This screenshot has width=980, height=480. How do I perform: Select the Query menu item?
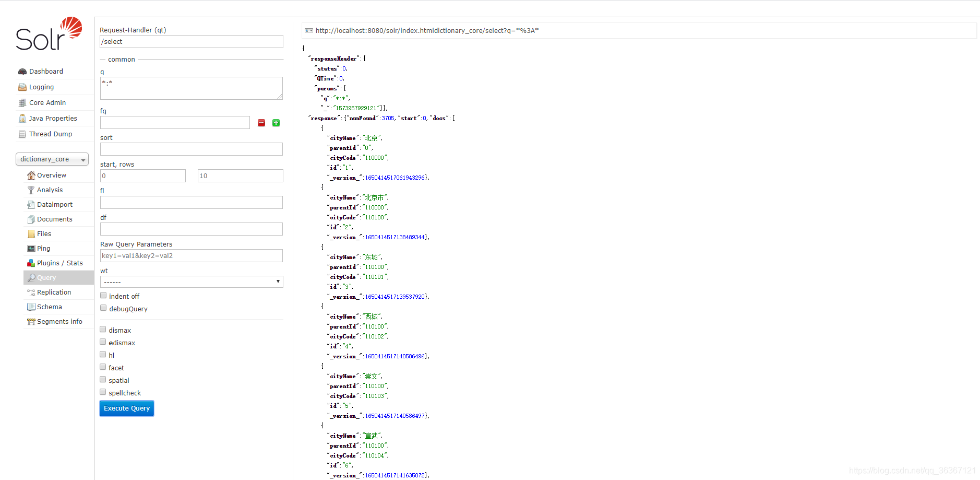point(58,278)
